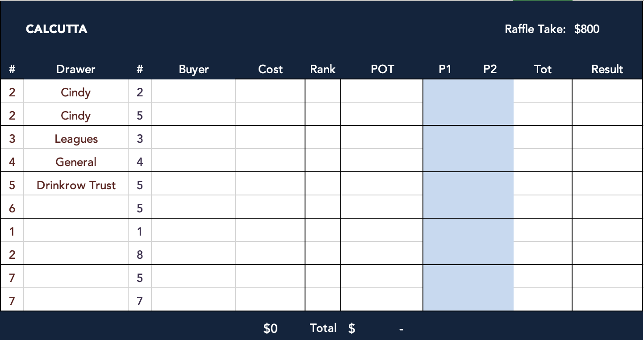Image resolution: width=644 pixels, height=340 pixels.
Task: Select the P2 column header
Action: pos(490,69)
